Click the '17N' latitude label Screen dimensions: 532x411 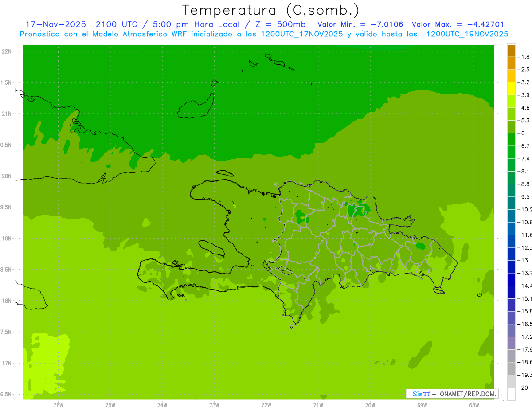coord(8,364)
